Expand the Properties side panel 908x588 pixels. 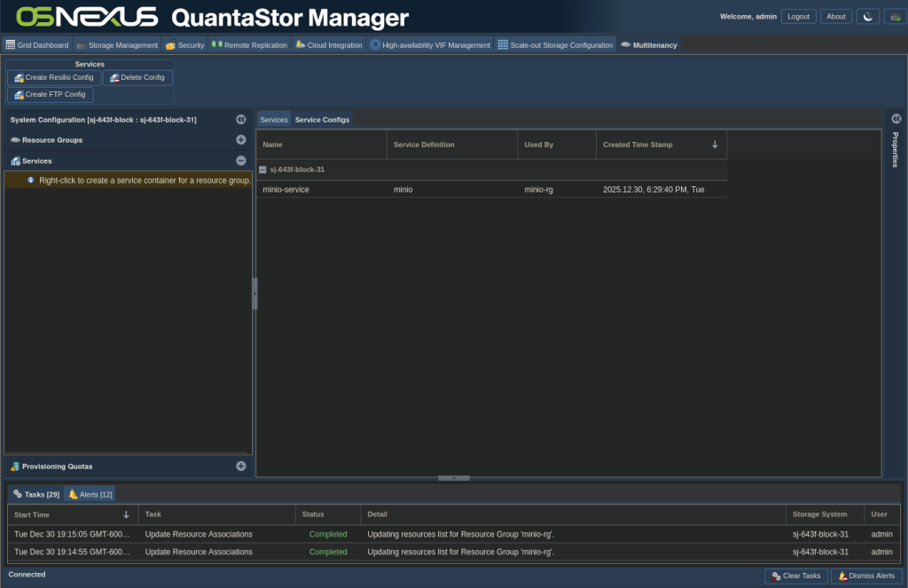pos(896,119)
